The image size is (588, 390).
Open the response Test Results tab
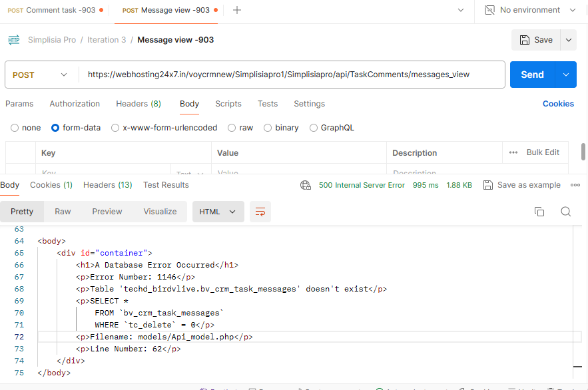(x=166, y=185)
